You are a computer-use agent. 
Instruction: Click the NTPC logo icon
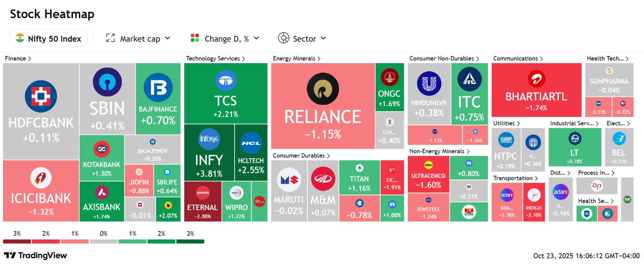coord(506,140)
